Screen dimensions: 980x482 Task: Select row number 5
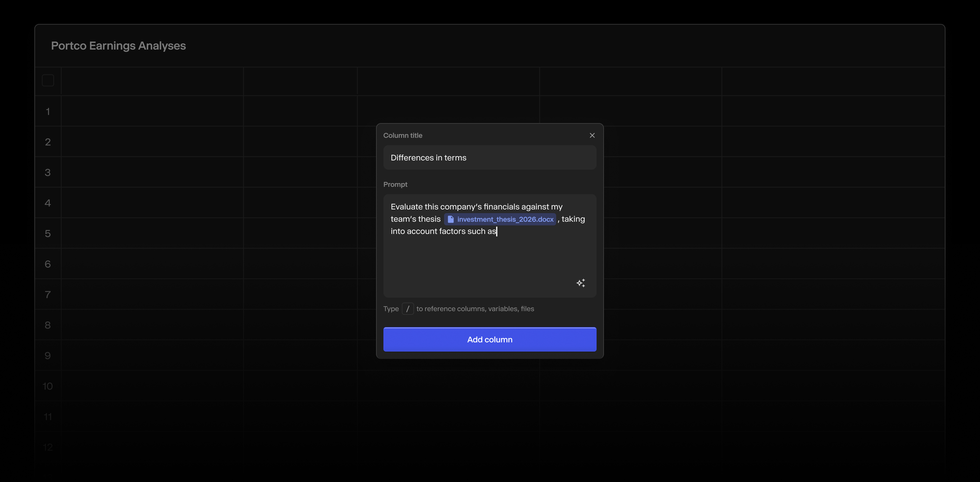pyautogui.click(x=47, y=234)
